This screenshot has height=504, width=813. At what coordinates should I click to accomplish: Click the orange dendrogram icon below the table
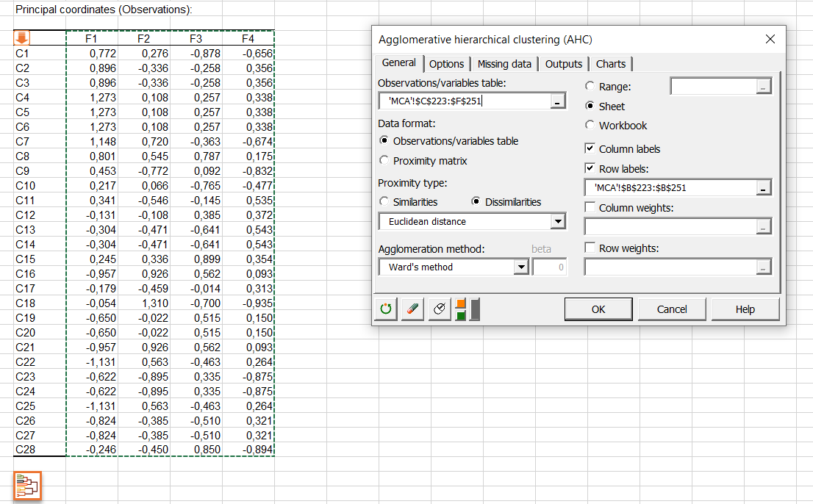(27, 486)
